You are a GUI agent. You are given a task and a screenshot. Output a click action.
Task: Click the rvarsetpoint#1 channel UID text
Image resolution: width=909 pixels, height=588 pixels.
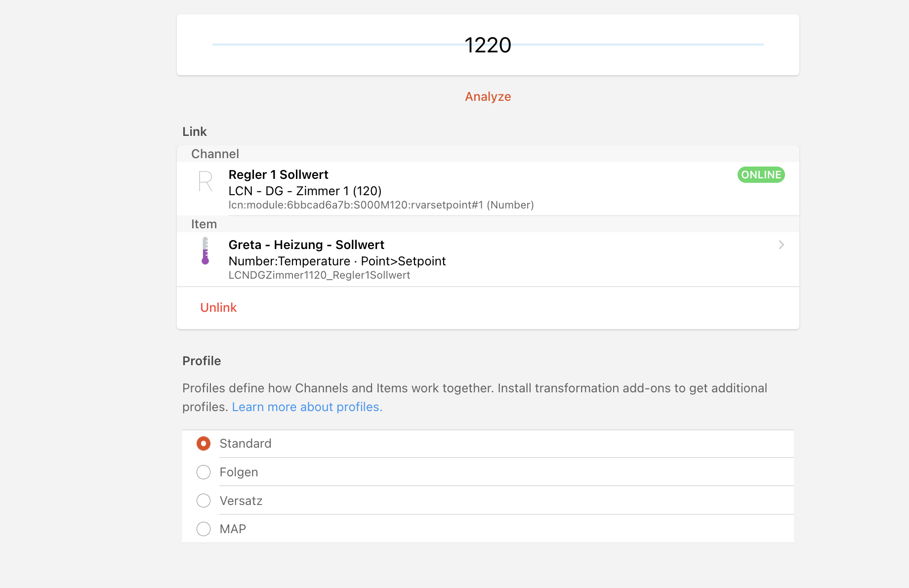(x=381, y=205)
